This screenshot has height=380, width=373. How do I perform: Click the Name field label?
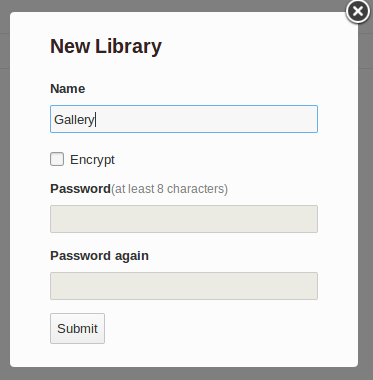[68, 89]
